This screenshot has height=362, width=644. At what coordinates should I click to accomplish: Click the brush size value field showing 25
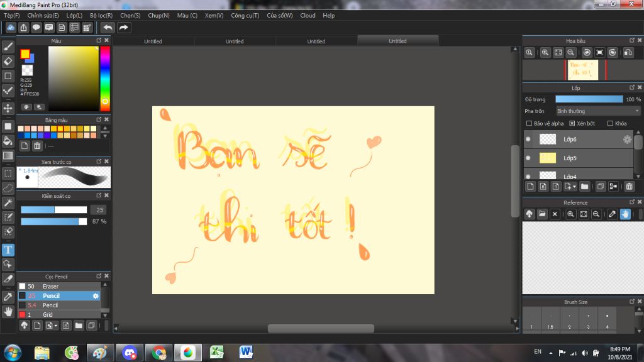pyautogui.click(x=99, y=210)
